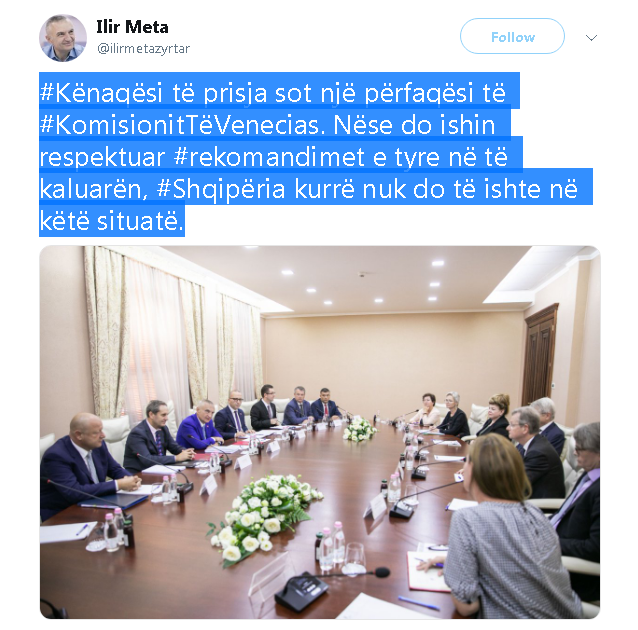Click the word 'respektuar' in the tweet

103,157
